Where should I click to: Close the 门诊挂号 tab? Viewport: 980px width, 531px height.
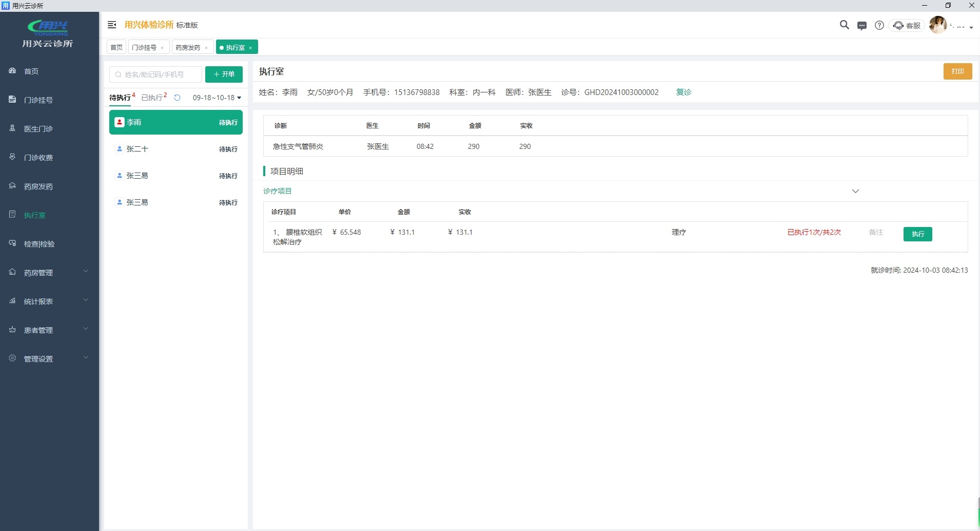(162, 48)
